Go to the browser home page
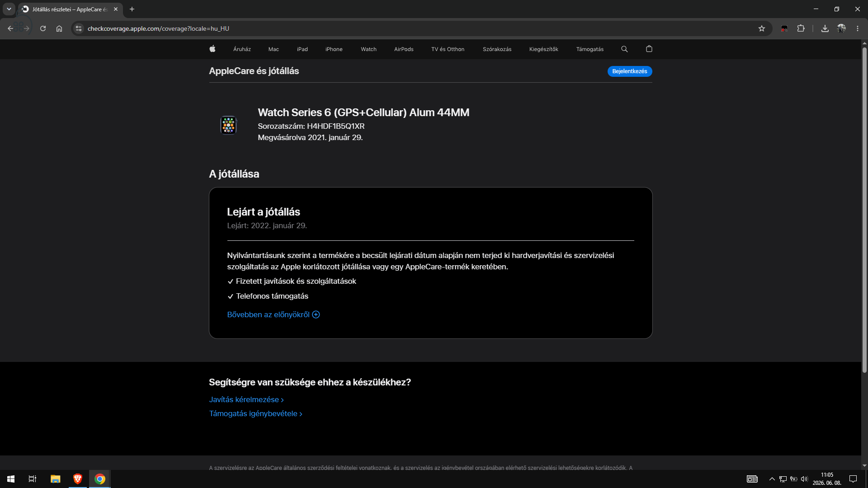The width and height of the screenshot is (868, 488). tap(59, 28)
